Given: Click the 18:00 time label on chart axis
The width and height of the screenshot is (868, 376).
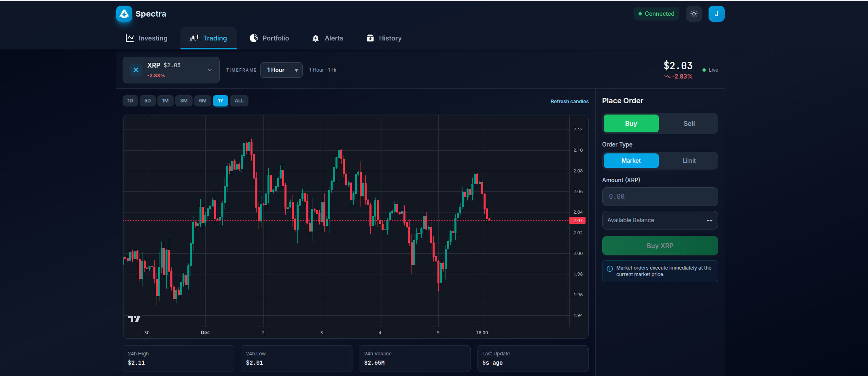Looking at the screenshot, I should (482, 333).
